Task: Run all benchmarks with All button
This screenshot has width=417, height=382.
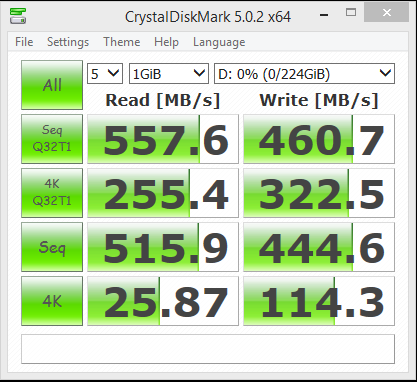Action: click(52, 85)
